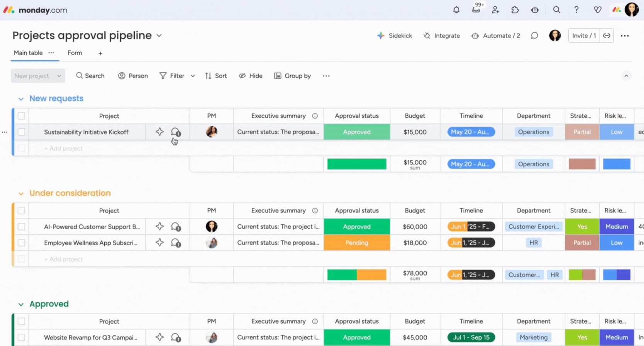Click the Integrate button

click(442, 36)
